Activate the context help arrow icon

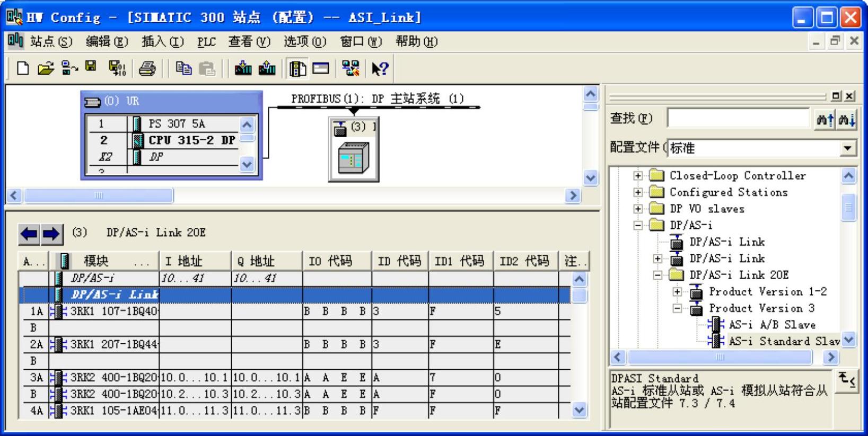(380, 68)
